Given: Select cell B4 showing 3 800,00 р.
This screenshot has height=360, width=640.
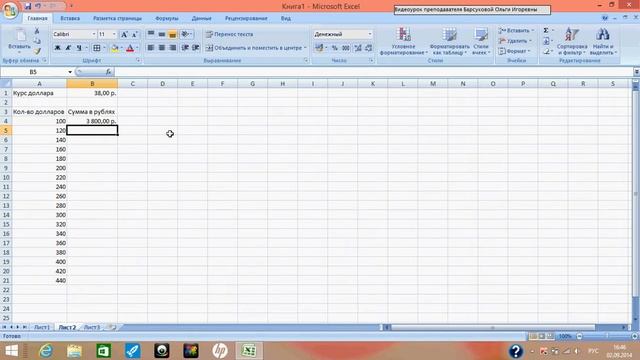Looking at the screenshot, I should click(x=92, y=121).
